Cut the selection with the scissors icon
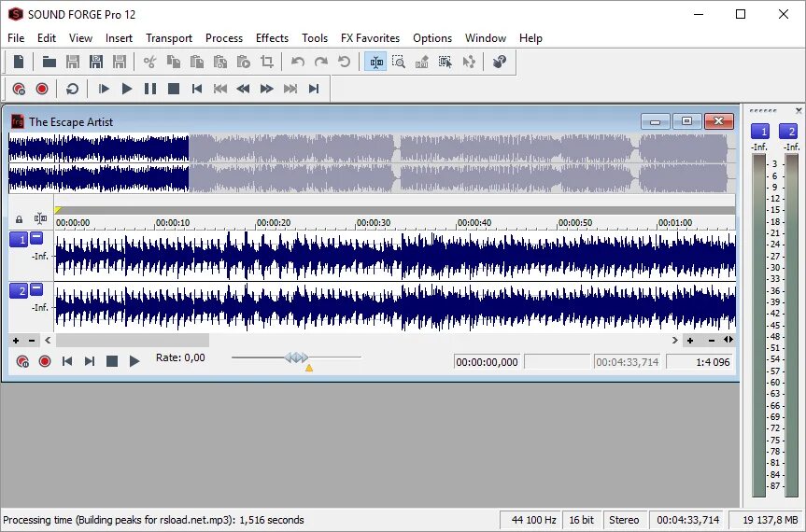Screen dimensions: 806x532 (x=149, y=62)
